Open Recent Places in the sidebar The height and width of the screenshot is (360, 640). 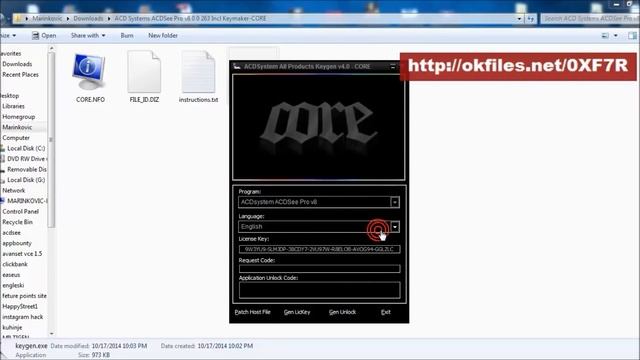tap(20, 75)
